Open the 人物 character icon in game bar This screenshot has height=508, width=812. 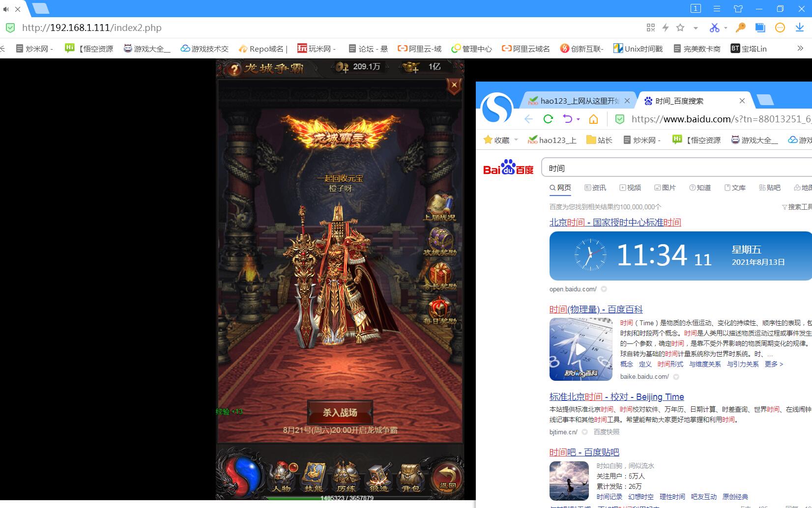pos(282,476)
